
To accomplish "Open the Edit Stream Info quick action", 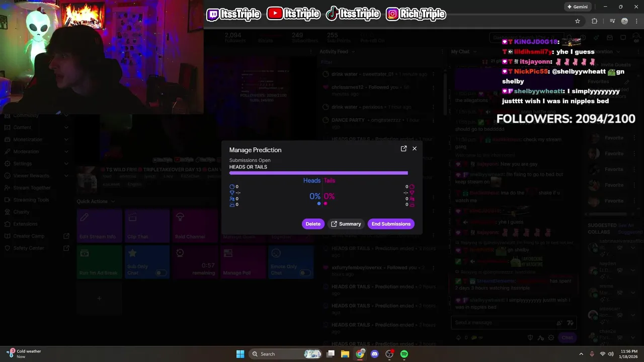I will 100,226.
